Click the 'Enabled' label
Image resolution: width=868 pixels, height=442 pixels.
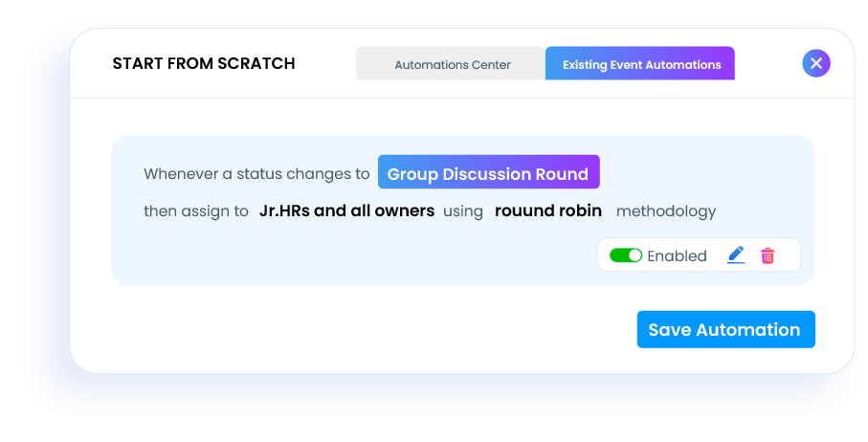[677, 255]
